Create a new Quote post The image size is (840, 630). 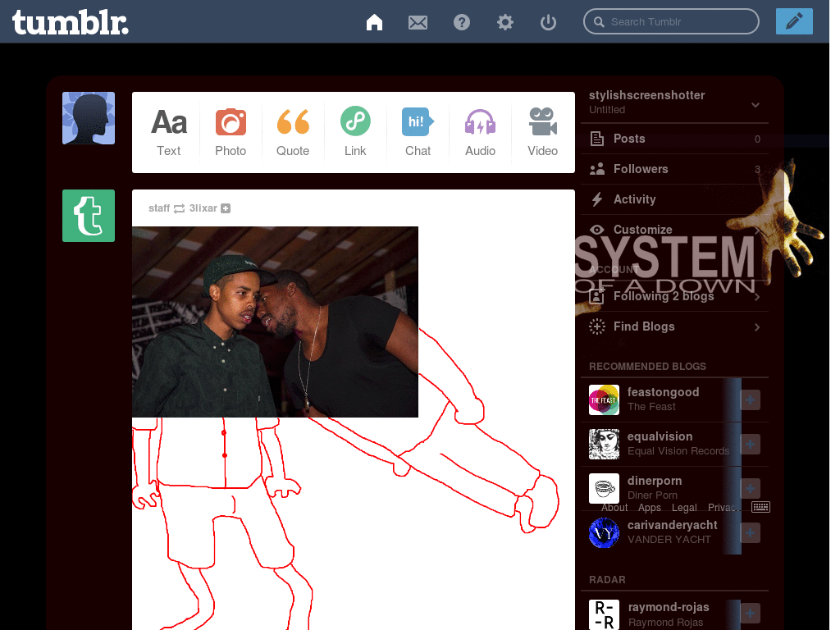(x=293, y=132)
